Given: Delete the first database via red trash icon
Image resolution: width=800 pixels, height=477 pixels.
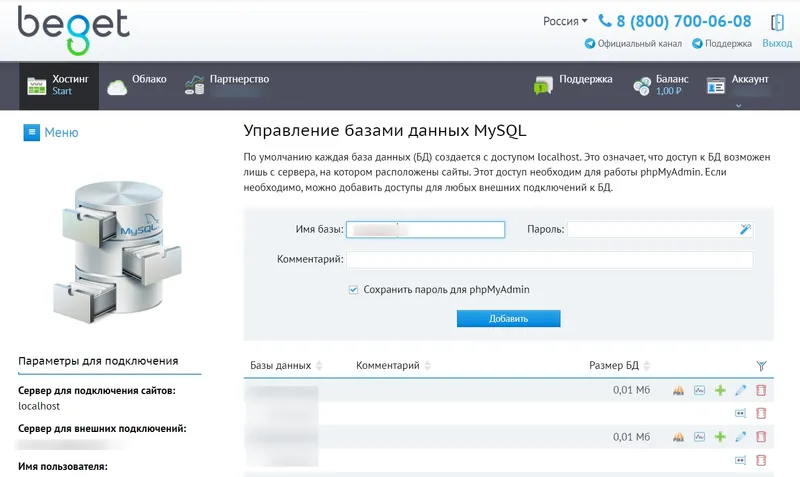Looking at the screenshot, I should (761, 391).
